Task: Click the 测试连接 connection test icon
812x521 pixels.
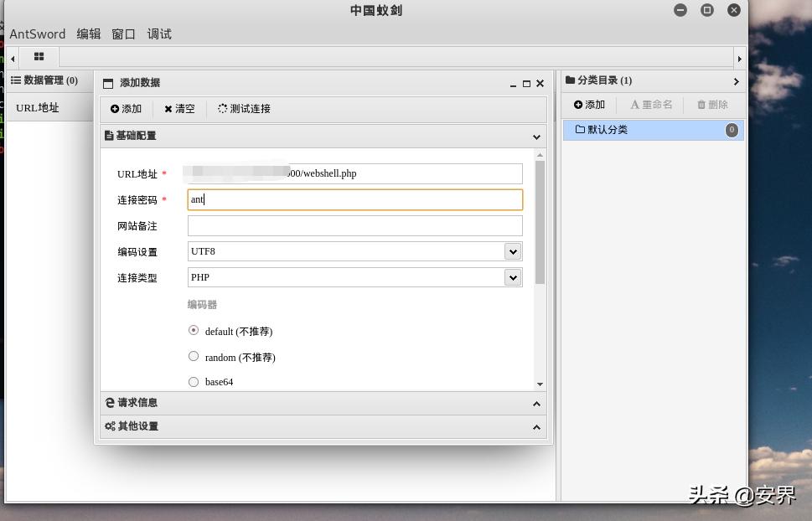Action: click(x=221, y=108)
